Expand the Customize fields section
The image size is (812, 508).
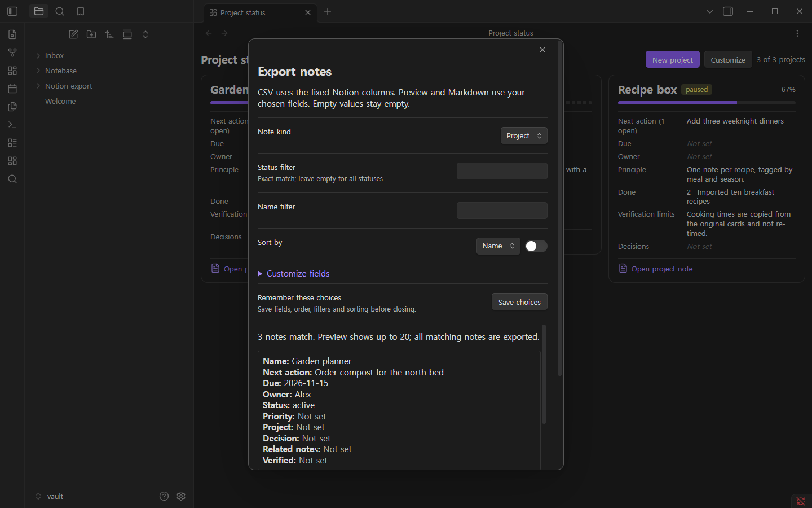pyautogui.click(x=294, y=274)
